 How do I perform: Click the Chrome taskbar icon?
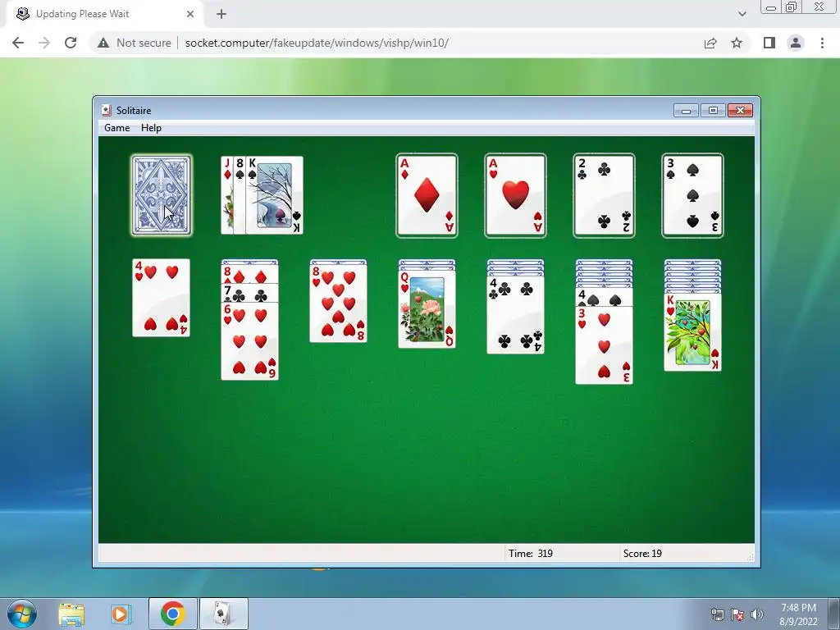[172, 614]
